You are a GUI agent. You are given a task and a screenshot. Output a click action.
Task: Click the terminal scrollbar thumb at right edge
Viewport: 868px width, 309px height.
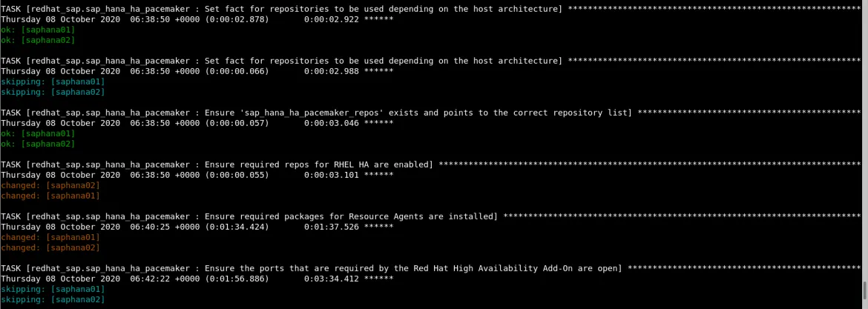[865, 290]
